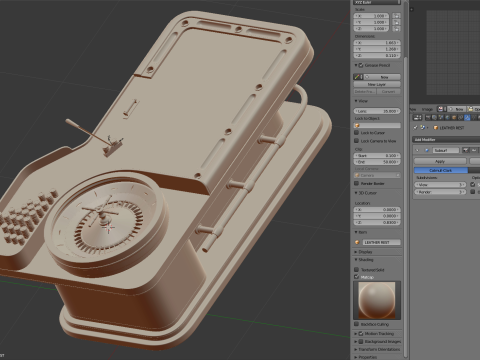Click the LEATHER REST item name field
This screenshot has width=480, height=360.
click(x=381, y=242)
